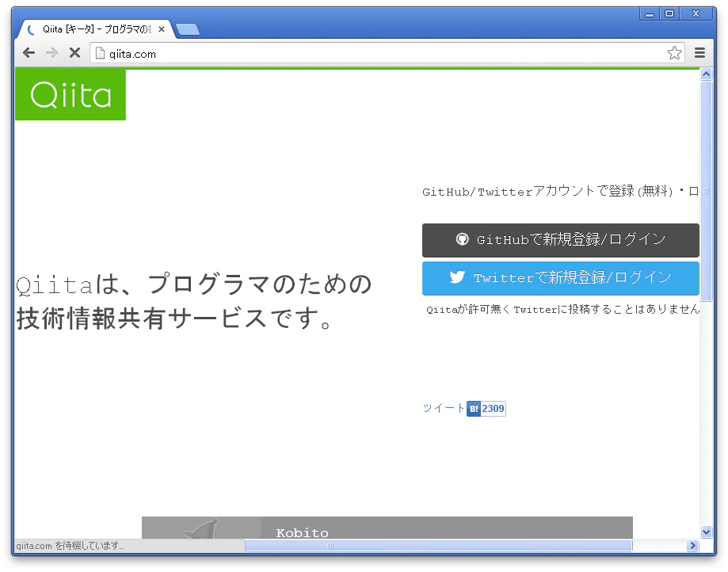The height and width of the screenshot is (572, 728).
Task: Click Twitterで新規登録/ログイン button
Action: point(560,278)
